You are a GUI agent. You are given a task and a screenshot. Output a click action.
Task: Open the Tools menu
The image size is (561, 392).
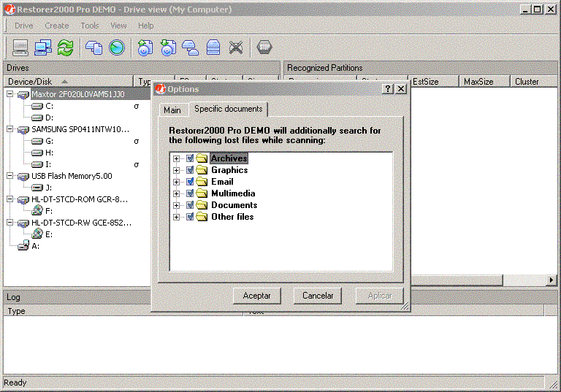tap(89, 26)
